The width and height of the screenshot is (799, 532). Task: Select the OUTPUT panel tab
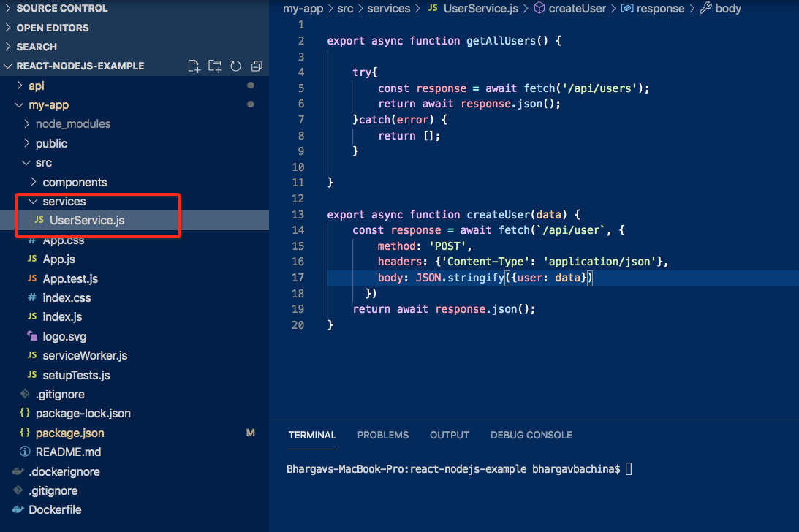coord(449,435)
